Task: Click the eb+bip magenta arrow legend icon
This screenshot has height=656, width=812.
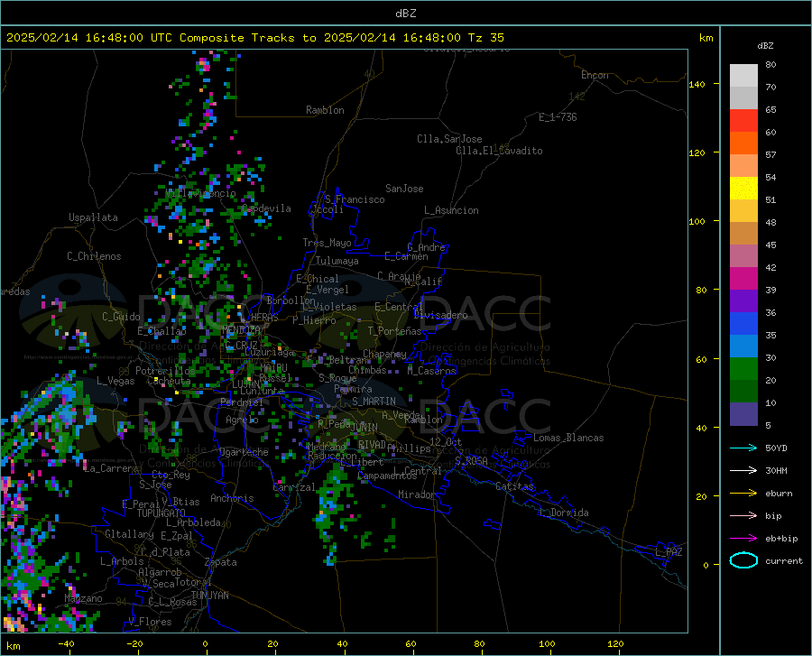Action: pyautogui.click(x=743, y=539)
